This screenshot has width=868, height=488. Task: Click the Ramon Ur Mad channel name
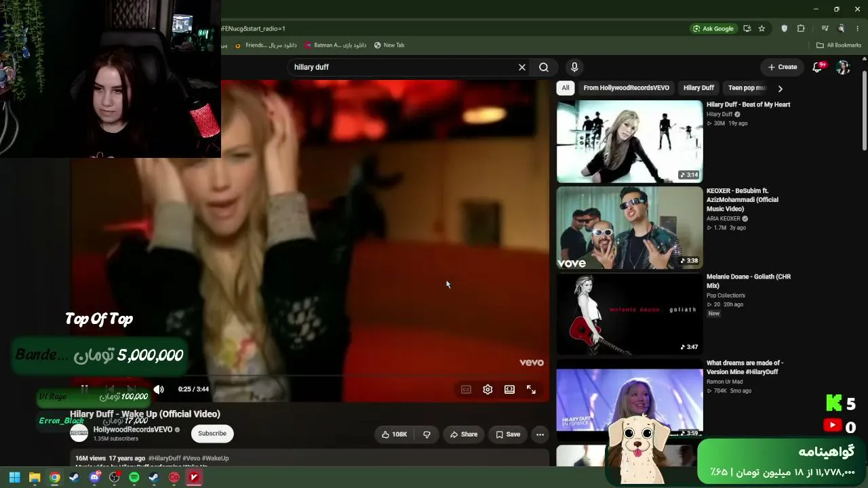724,382
